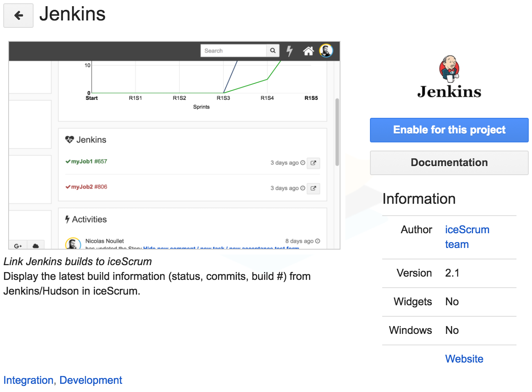The width and height of the screenshot is (532, 392).
Task: Click the heartbeat icon beside Jenkins heading
Action: [70, 140]
